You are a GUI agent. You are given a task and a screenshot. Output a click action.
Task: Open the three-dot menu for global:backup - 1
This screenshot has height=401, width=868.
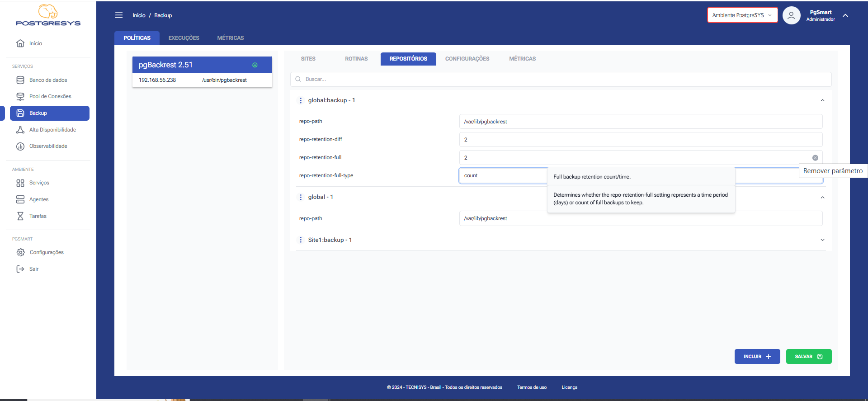[301, 100]
